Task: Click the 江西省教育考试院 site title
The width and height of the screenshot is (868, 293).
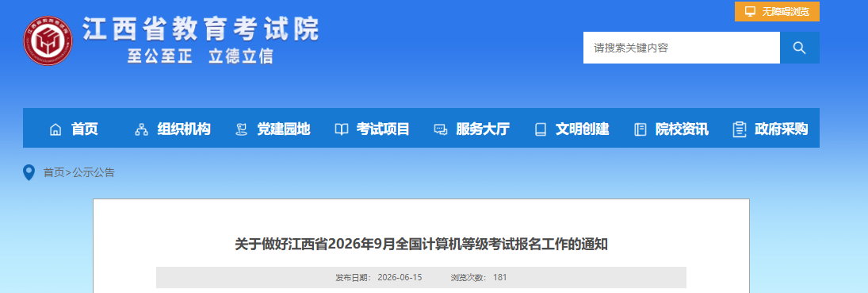Action: click(201, 29)
